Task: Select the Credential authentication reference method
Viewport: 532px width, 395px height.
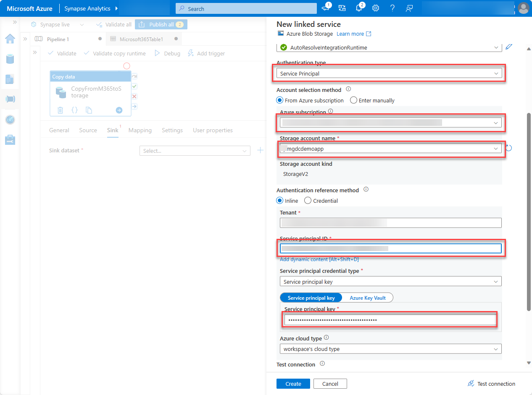Action: click(307, 200)
